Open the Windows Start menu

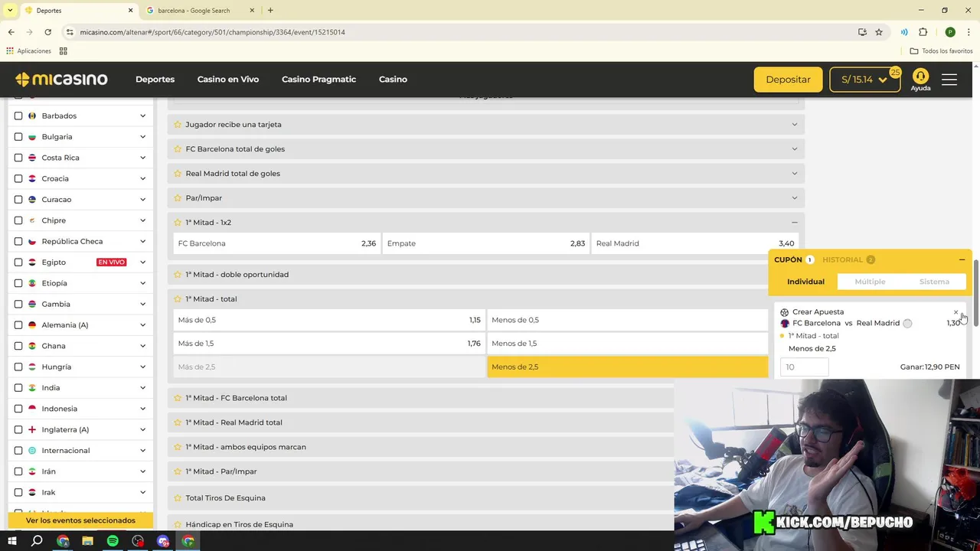click(x=12, y=541)
